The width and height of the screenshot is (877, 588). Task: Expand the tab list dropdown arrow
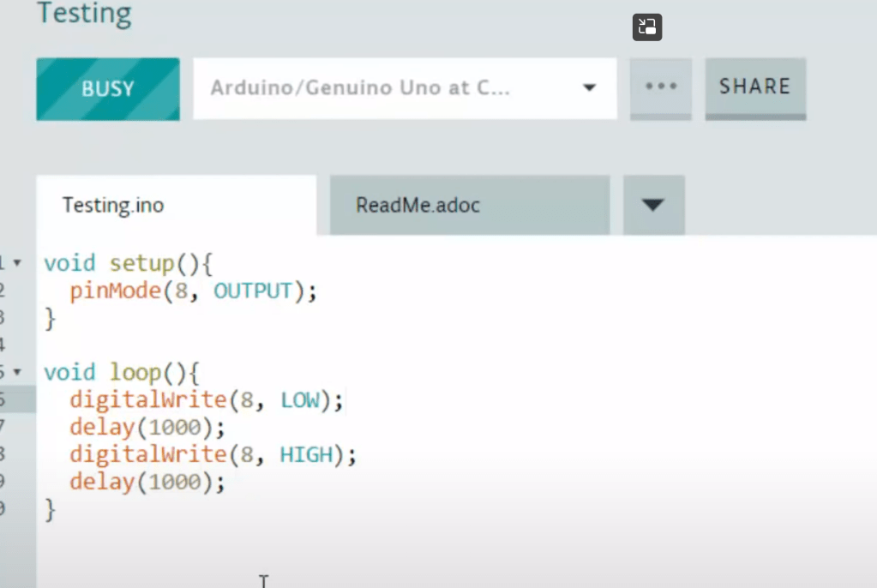(653, 205)
